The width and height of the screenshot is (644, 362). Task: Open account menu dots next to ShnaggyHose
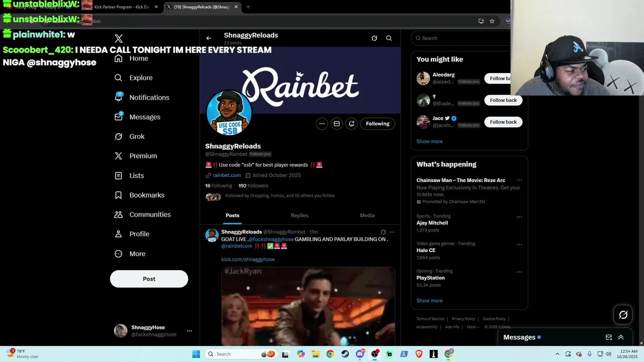click(190, 331)
